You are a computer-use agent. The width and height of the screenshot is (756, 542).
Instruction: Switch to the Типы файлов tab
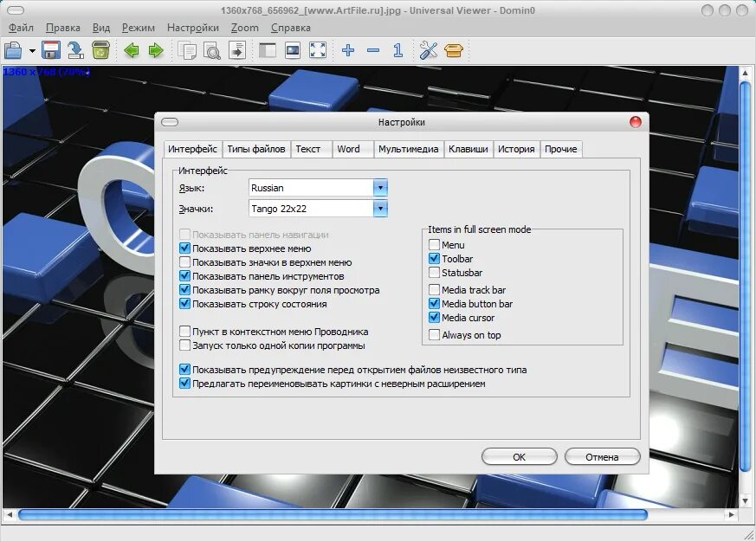point(256,150)
